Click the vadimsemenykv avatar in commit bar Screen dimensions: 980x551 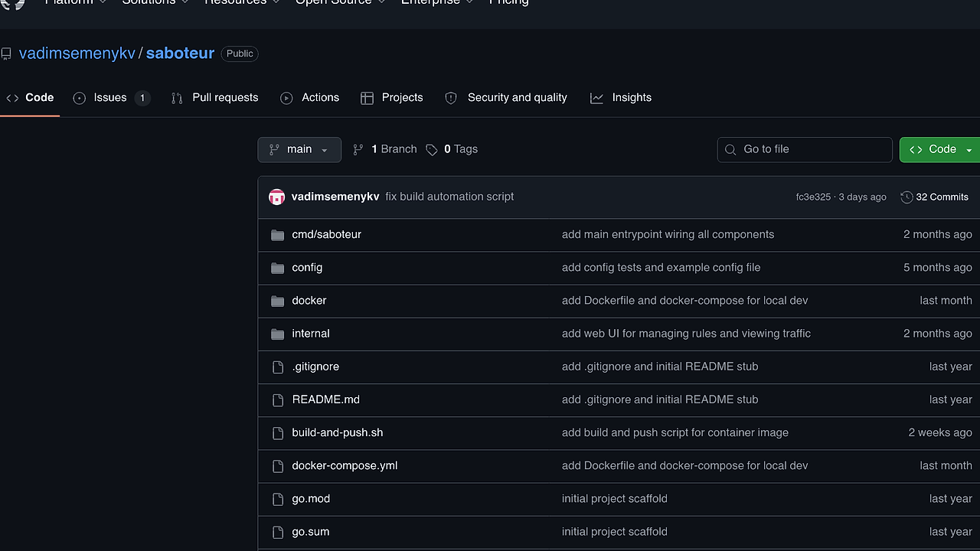pos(277,197)
